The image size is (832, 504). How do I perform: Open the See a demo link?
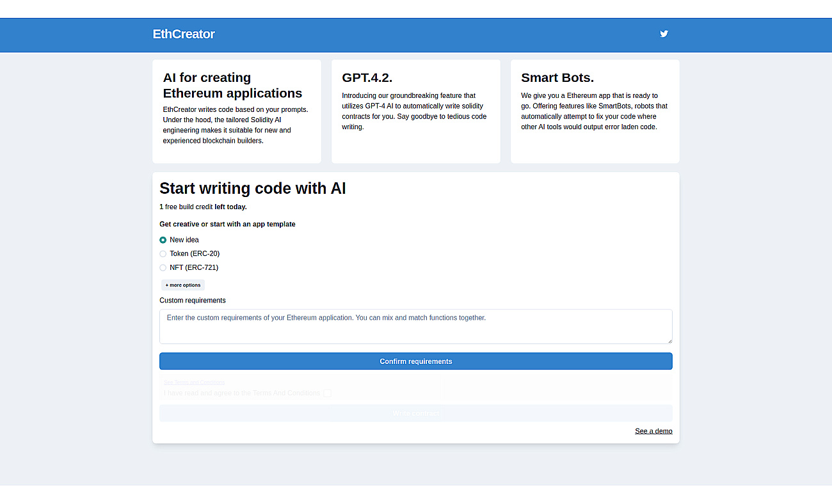653,431
